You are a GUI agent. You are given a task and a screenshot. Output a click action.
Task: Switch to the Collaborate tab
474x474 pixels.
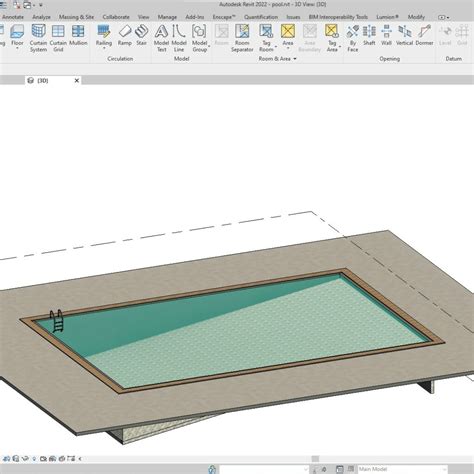116,17
